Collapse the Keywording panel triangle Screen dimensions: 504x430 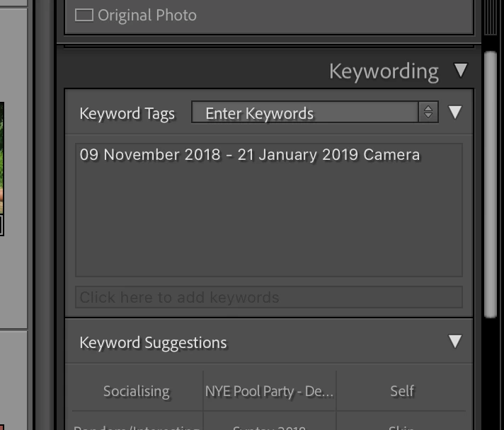click(461, 70)
